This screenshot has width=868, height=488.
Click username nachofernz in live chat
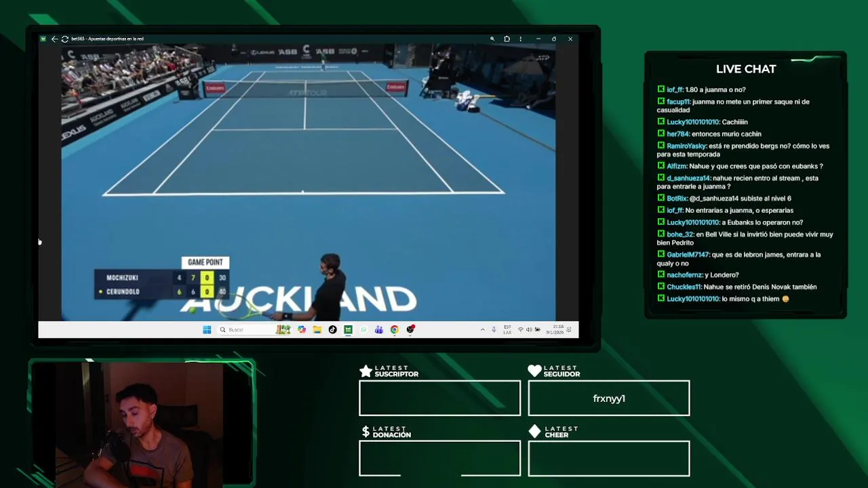[684, 275]
